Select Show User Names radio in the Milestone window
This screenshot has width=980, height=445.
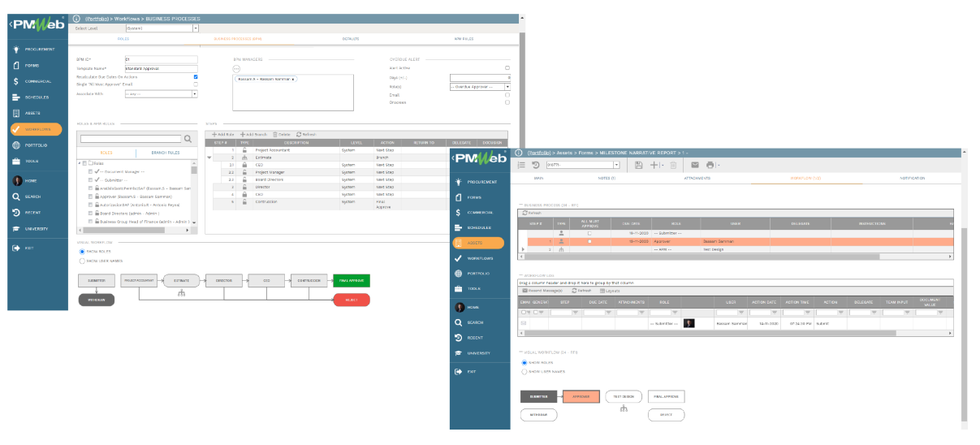coord(524,371)
